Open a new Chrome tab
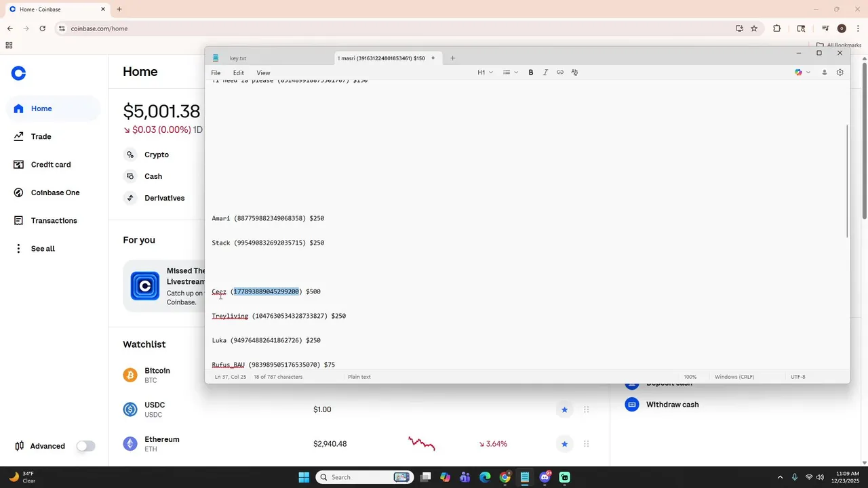 coord(119,9)
